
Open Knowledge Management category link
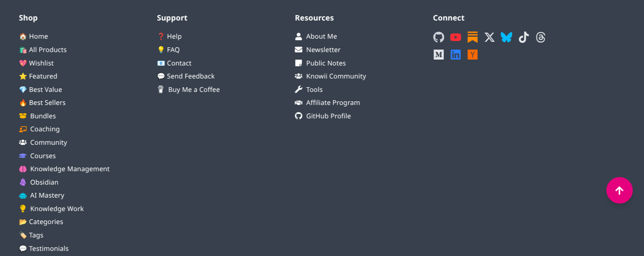coord(69,169)
